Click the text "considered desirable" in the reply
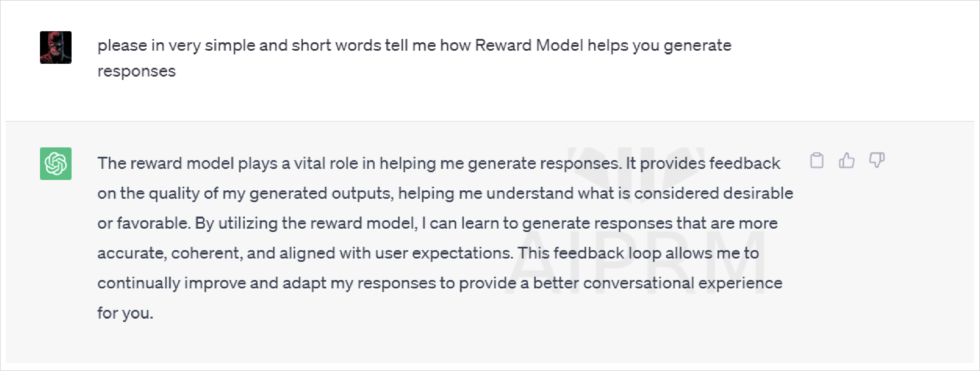The height and width of the screenshot is (371, 980). pos(713,193)
